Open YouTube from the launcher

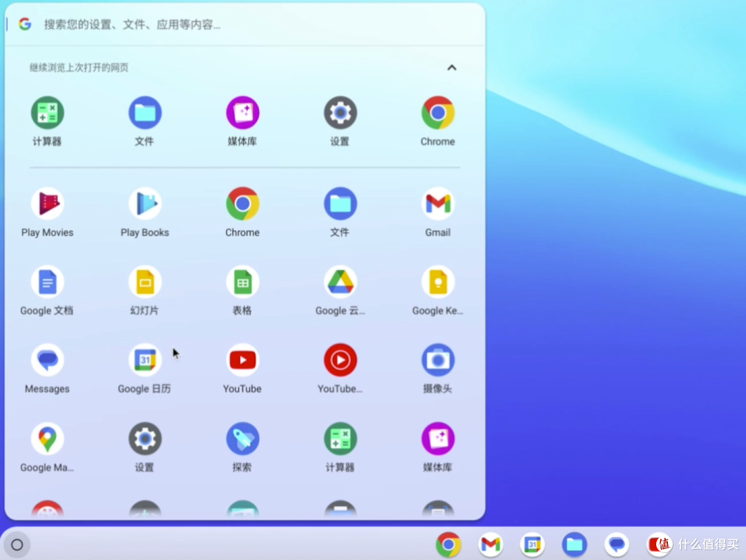tap(242, 360)
